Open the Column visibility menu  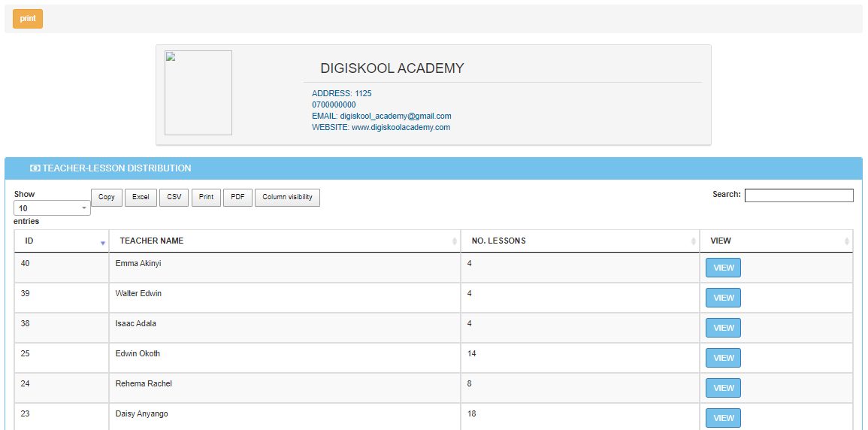(x=287, y=197)
